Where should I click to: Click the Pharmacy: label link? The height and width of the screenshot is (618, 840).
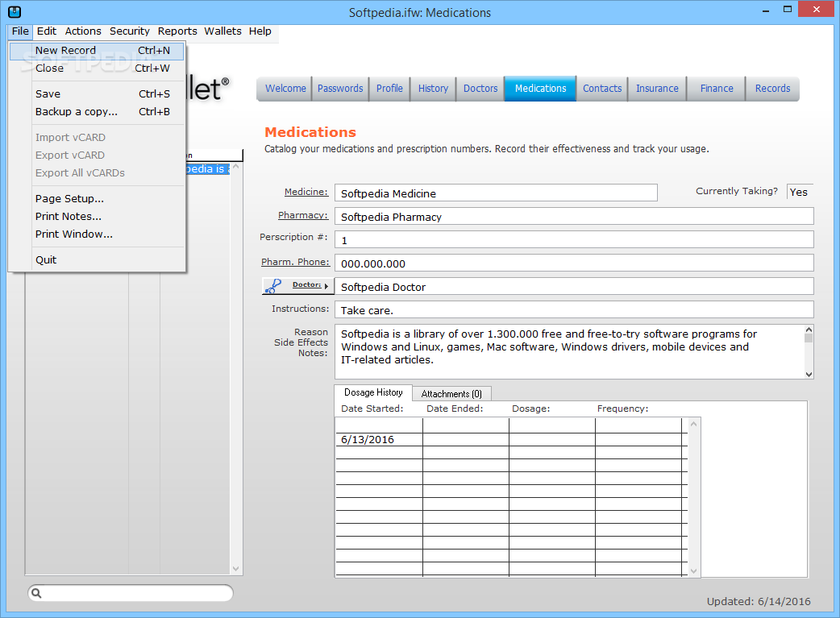(x=302, y=215)
